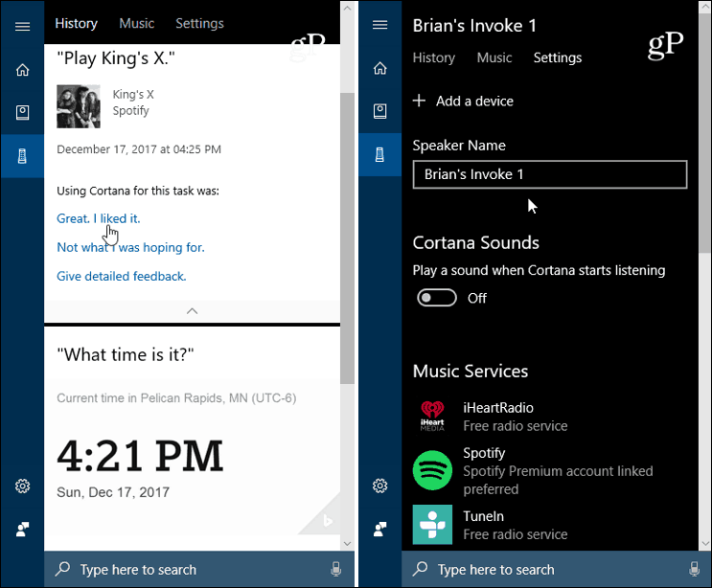712x588 pixels.
Task: Click scroll up arrow in left window
Action: click(x=347, y=9)
